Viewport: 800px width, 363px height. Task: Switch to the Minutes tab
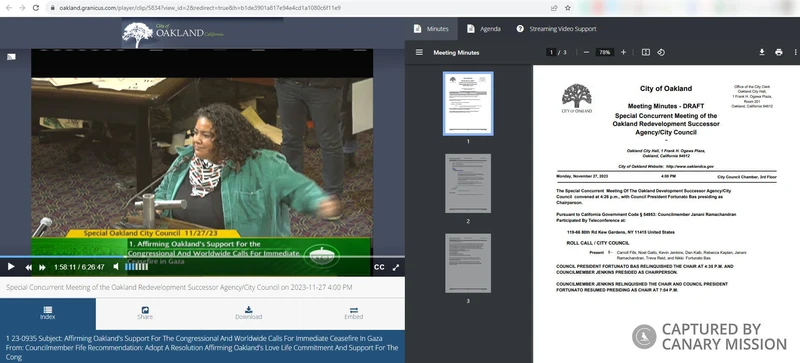pyautogui.click(x=432, y=29)
